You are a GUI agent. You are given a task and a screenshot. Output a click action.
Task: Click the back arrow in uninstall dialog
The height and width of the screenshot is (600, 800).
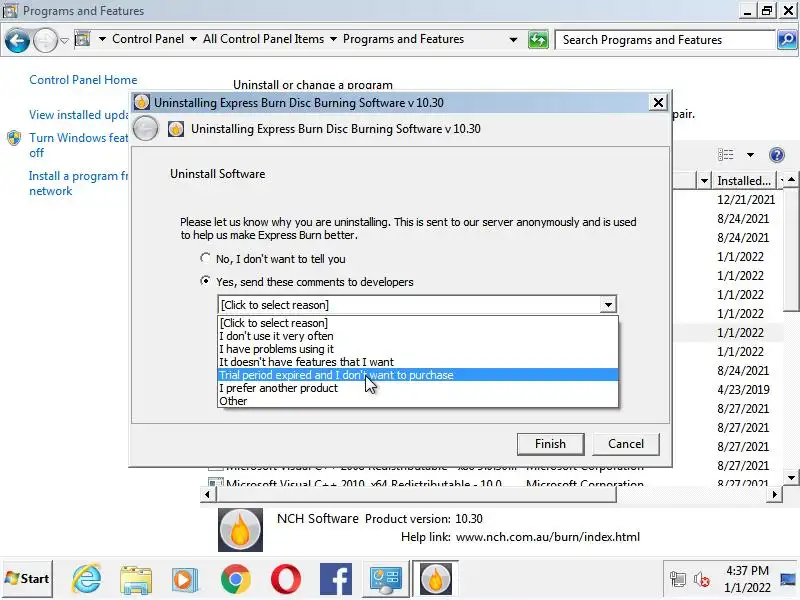click(145, 129)
